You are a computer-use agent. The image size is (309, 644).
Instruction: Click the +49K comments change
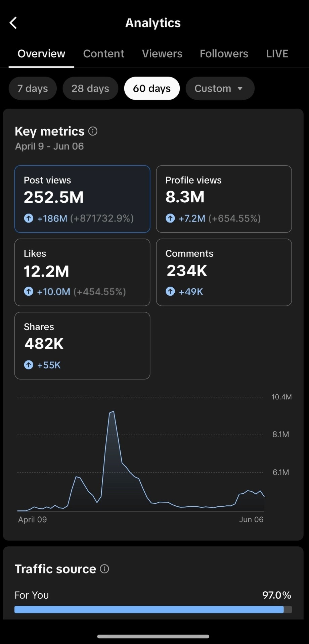click(x=191, y=292)
